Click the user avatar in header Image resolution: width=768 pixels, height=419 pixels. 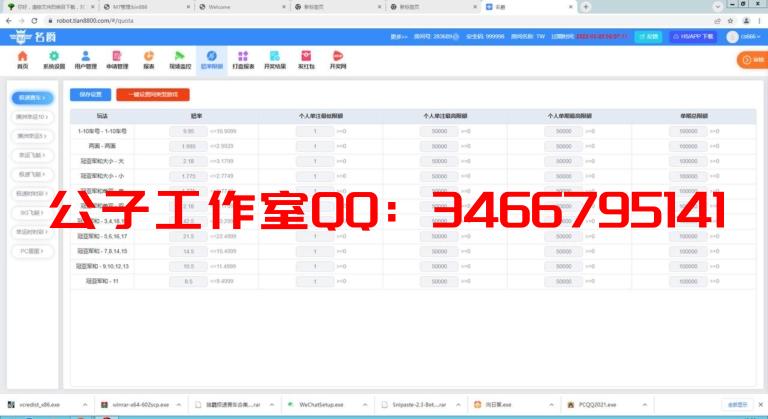pos(732,37)
